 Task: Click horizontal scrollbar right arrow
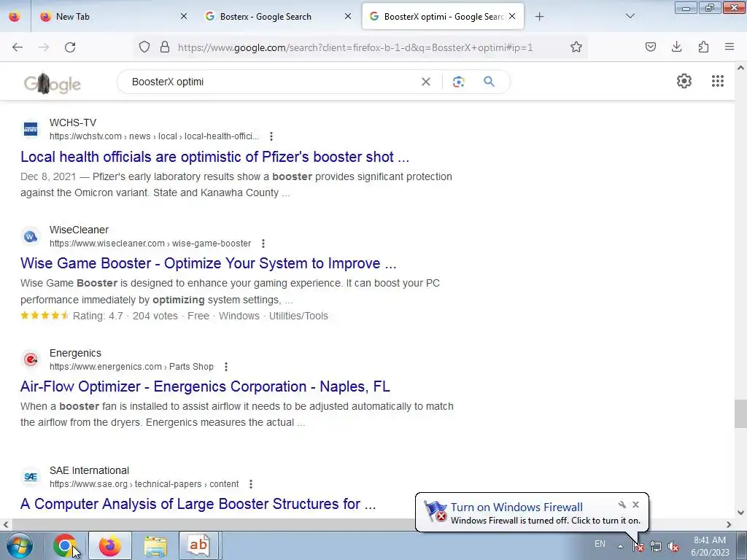click(729, 524)
